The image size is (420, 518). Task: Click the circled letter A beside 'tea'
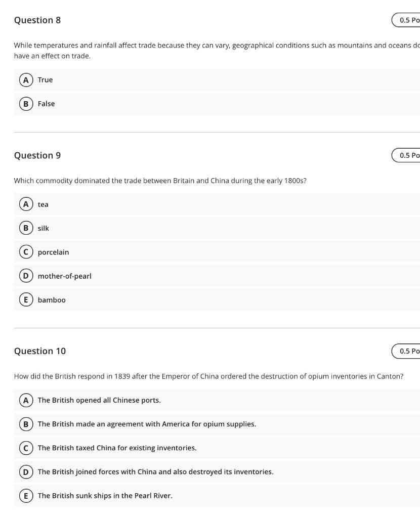coord(26,204)
